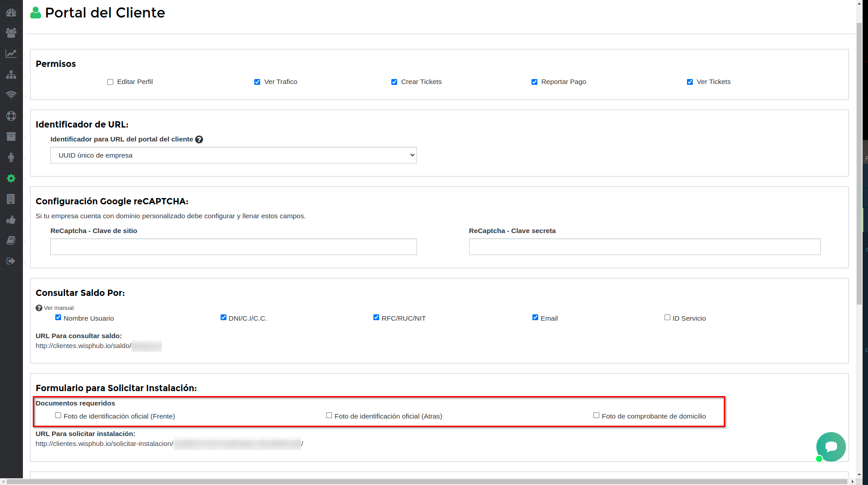Image resolution: width=868 pixels, height=485 pixels.
Task: Open the book documentation icon in sidebar
Action: (x=11, y=240)
